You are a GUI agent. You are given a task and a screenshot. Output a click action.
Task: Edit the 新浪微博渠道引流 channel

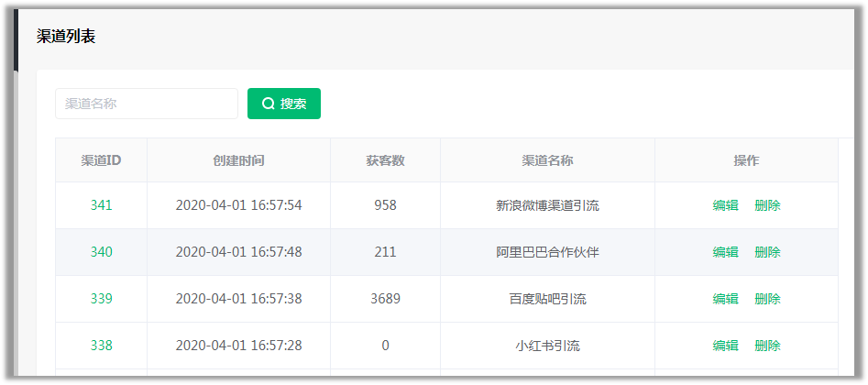(726, 205)
